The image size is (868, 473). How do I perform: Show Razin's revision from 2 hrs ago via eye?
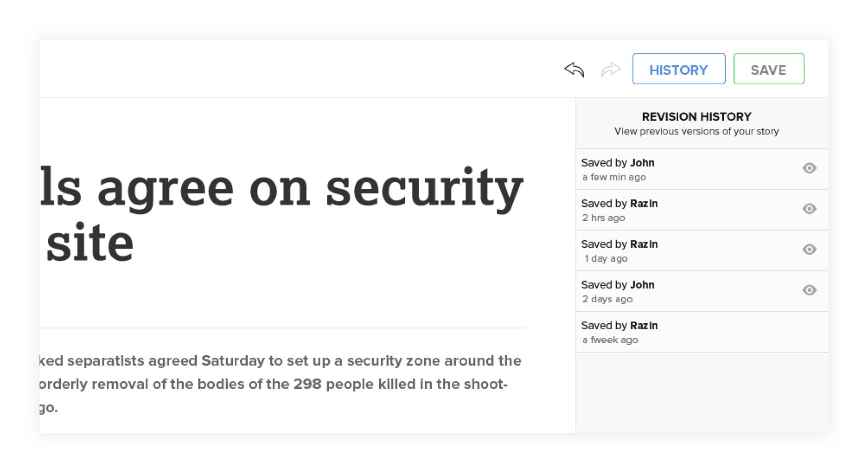point(809,209)
